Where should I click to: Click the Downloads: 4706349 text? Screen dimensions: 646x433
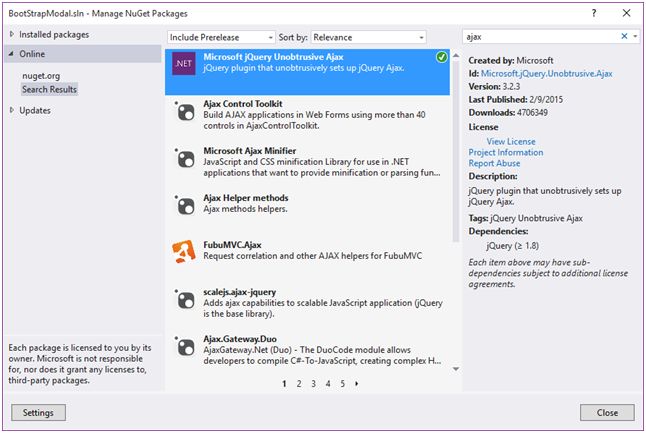pos(508,112)
